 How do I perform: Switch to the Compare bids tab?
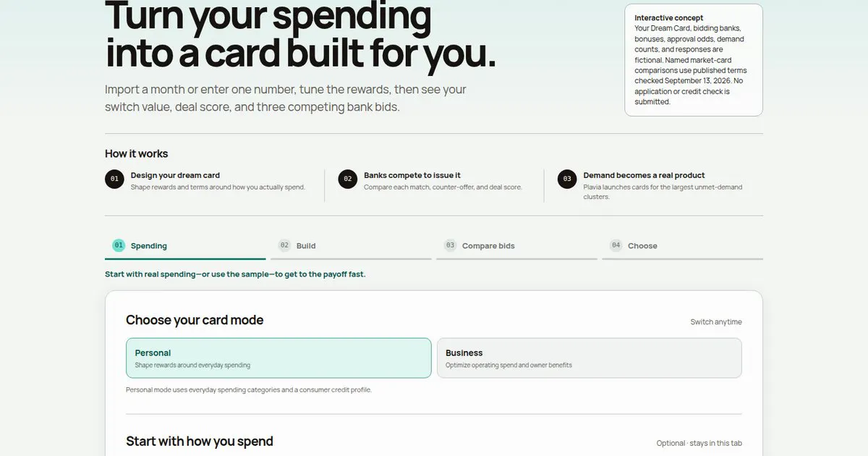click(x=516, y=246)
